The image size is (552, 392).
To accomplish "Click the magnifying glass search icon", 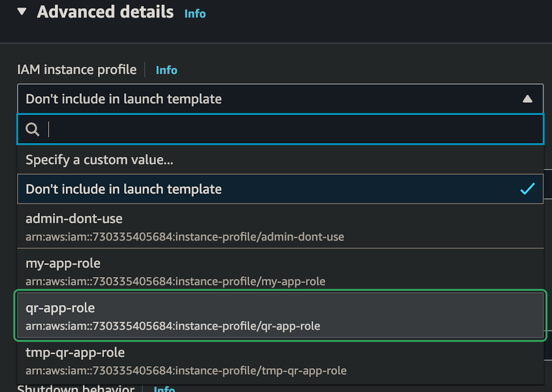I will (32, 129).
